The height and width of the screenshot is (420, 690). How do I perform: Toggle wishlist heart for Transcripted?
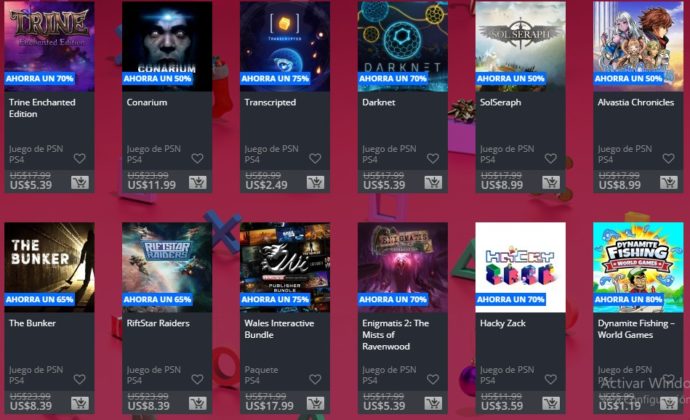click(x=315, y=158)
